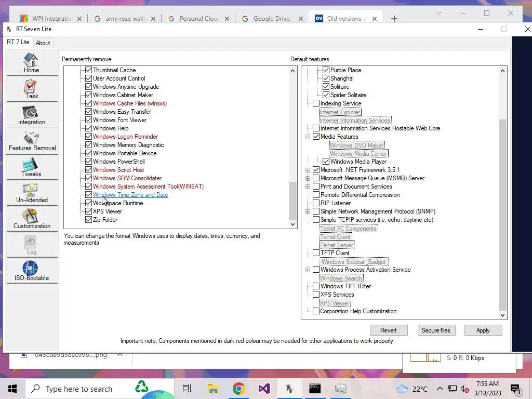Screen dimensions: 532x399
Task: Open the downloaded png file options chevron
Action: point(120,354)
